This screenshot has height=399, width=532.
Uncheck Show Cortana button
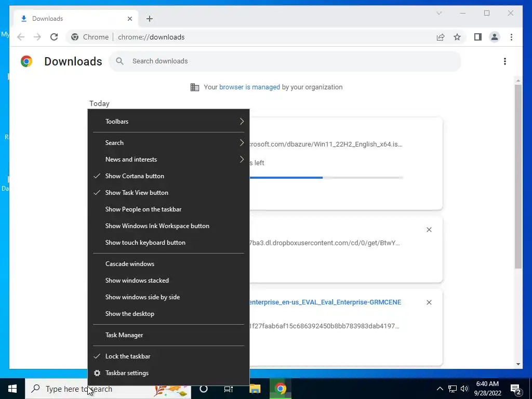coord(169,176)
